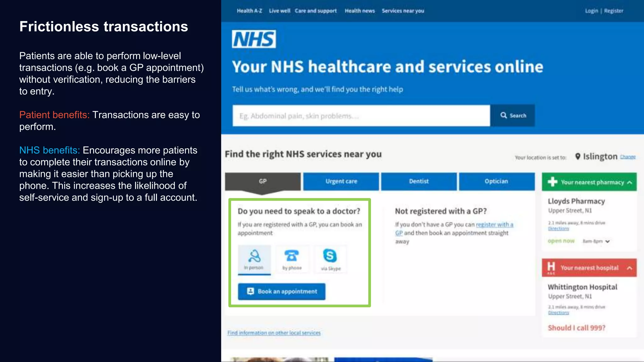Switch to the Urgent care tab

tap(341, 181)
